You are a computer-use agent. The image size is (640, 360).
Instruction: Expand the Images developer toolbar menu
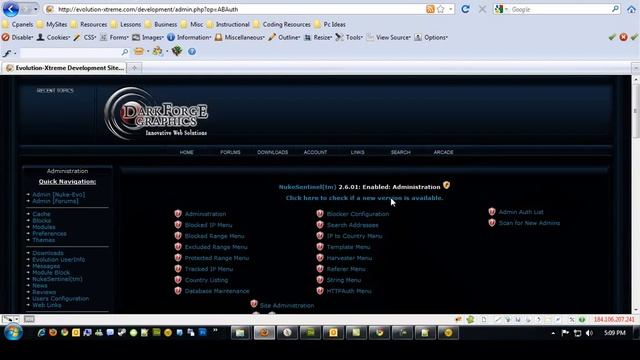point(148,37)
